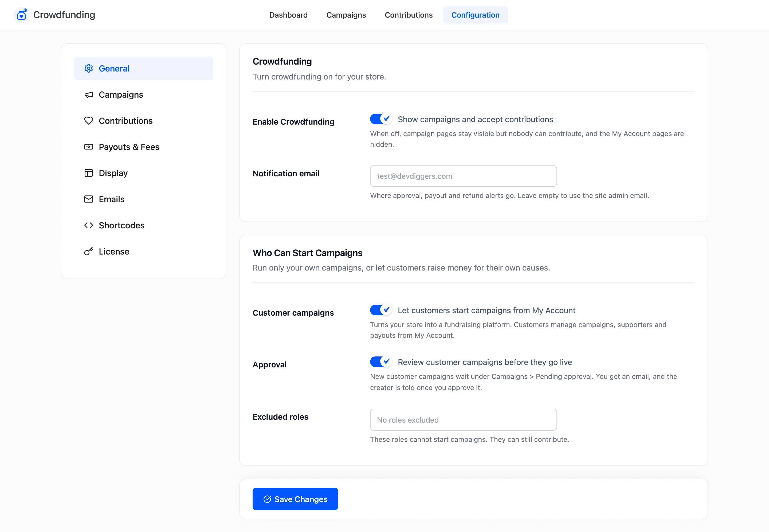
Task: Click the Crowdfunding brand title
Action: (x=64, y=15)
